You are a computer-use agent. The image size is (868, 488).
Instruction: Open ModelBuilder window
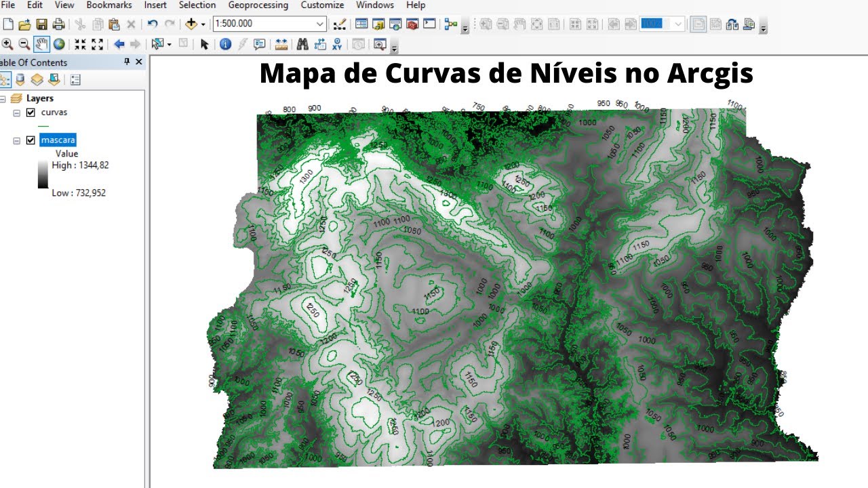click(x=451, y=24)
